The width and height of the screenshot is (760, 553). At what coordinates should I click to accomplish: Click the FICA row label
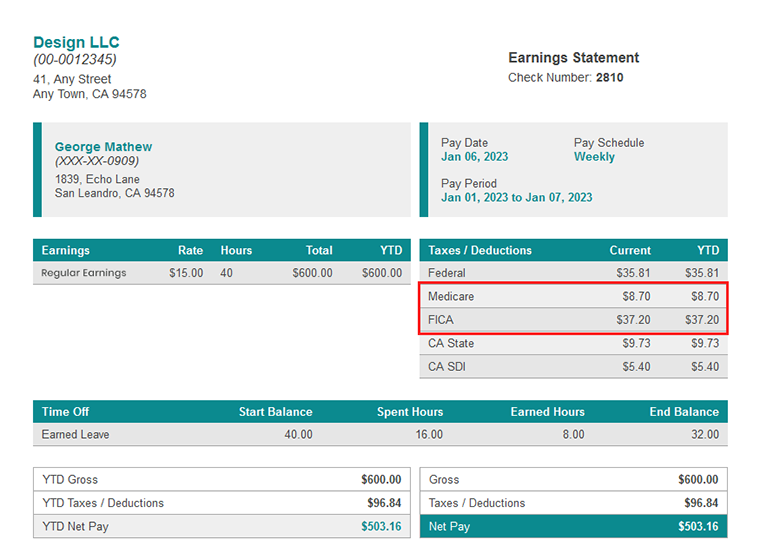(x=441, y=320)
